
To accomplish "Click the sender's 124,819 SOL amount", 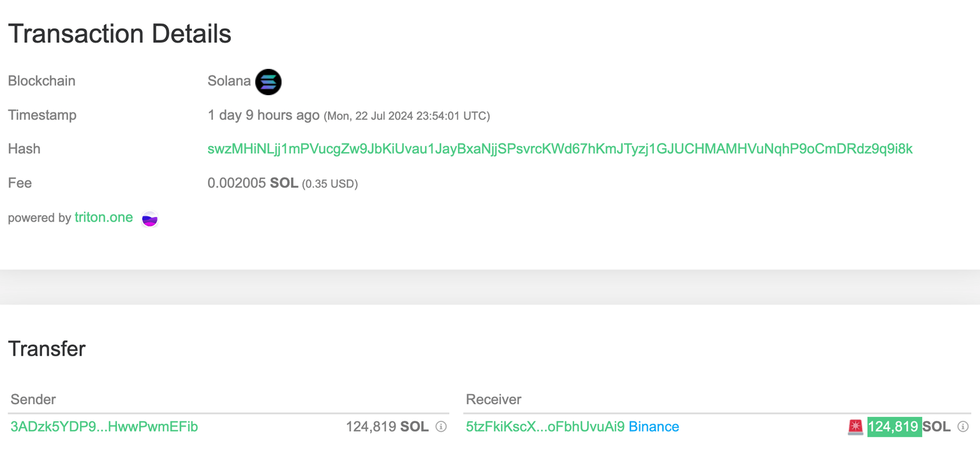I will tap(387, 427).
